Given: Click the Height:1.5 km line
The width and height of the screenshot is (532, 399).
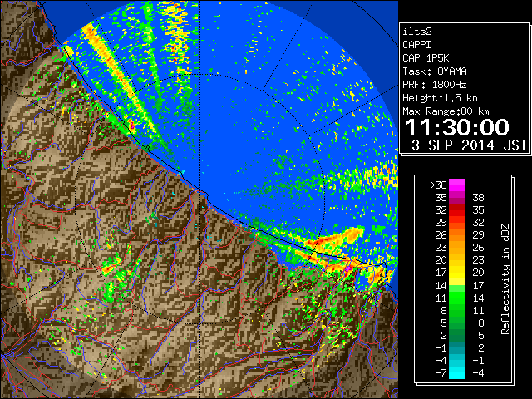Looking at the screenshot, I should point(440,98).
